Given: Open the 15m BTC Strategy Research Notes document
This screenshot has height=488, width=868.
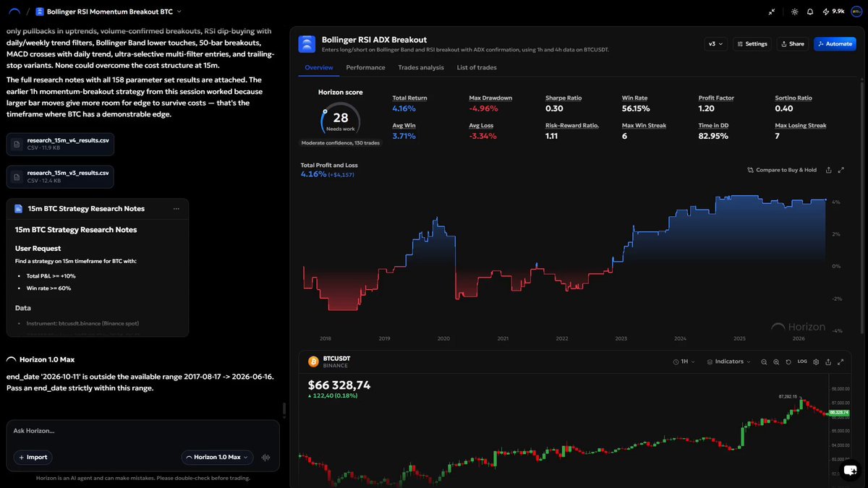Looking at the screenshot, I should (x=98, y=268).
